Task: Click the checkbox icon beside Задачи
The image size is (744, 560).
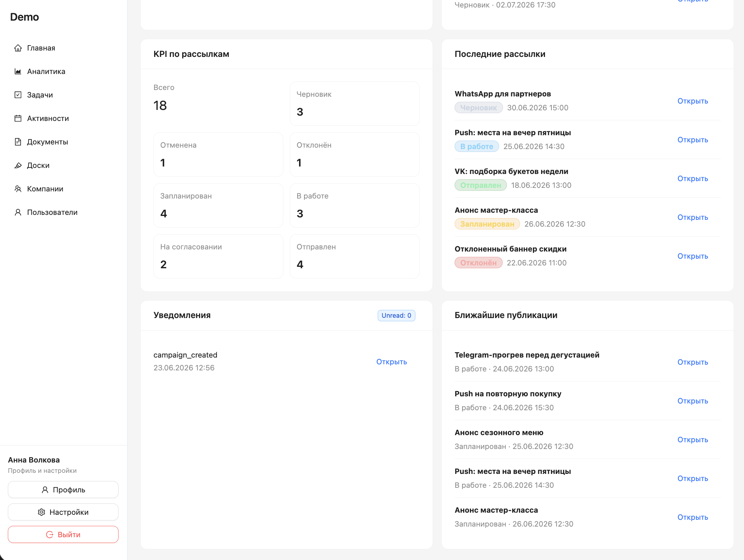Action: [18, 95]
